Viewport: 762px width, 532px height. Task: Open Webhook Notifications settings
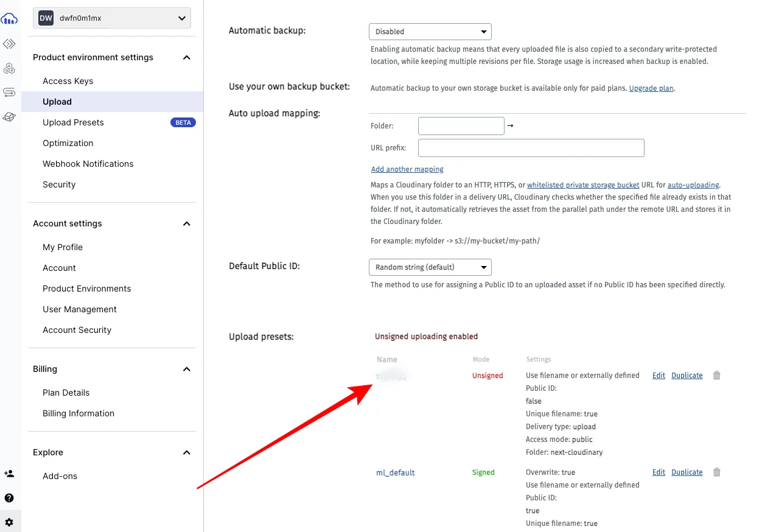[88, 164]
